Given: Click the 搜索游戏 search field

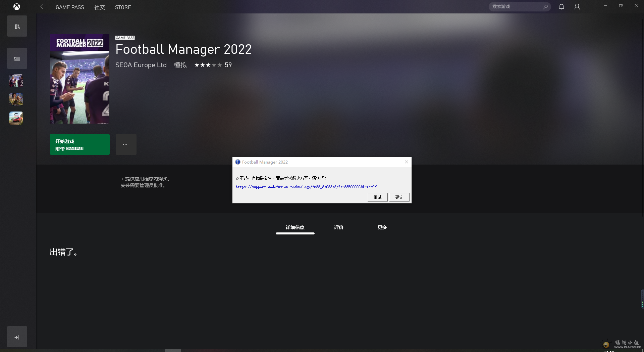Looking at the screenshot, I should tap(520, 6).
